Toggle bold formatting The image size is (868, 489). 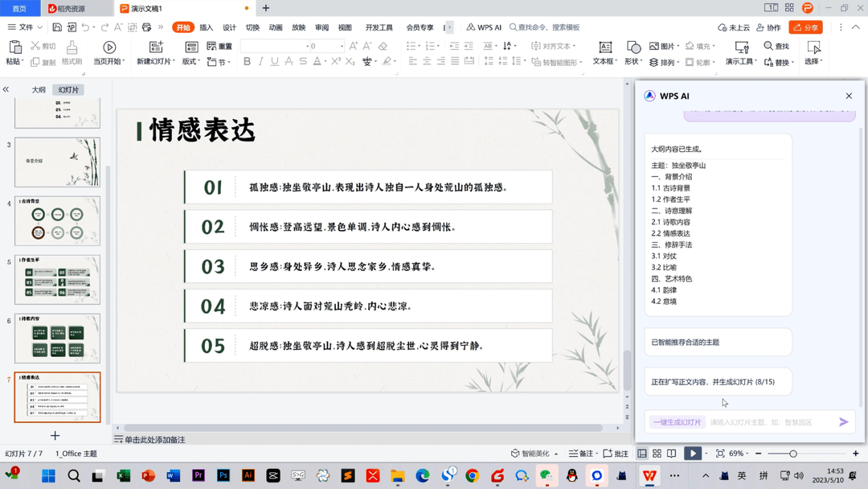point(246,61)
